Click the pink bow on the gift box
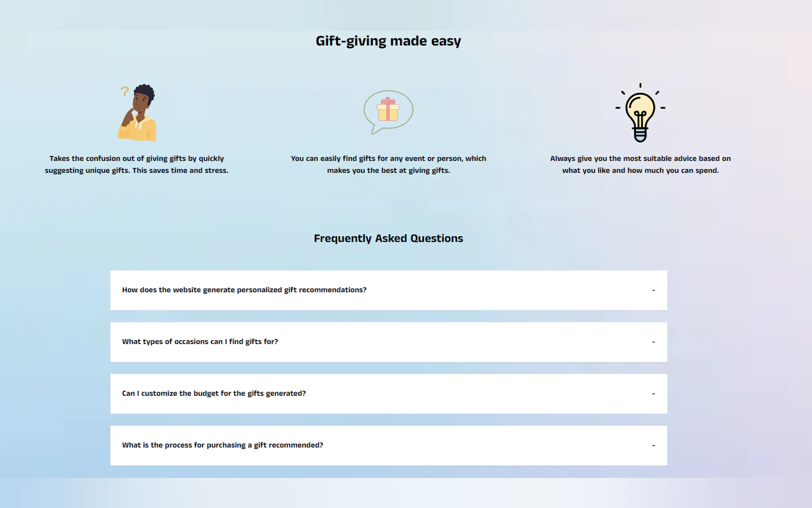The height and width of the screenshot is (508, 812). 388,101
